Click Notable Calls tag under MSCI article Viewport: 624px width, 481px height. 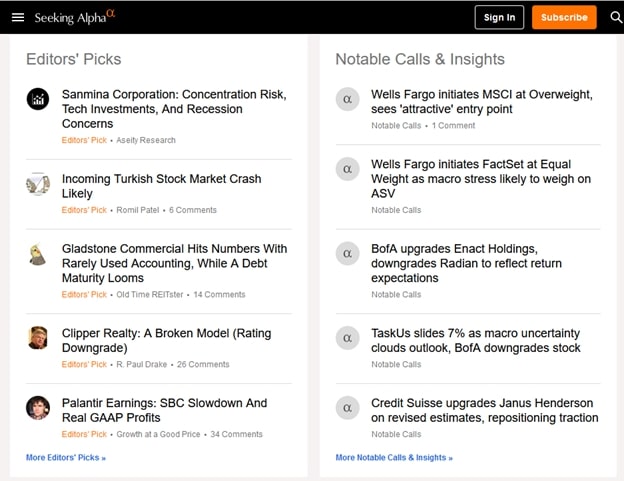(x=396, y=126)
